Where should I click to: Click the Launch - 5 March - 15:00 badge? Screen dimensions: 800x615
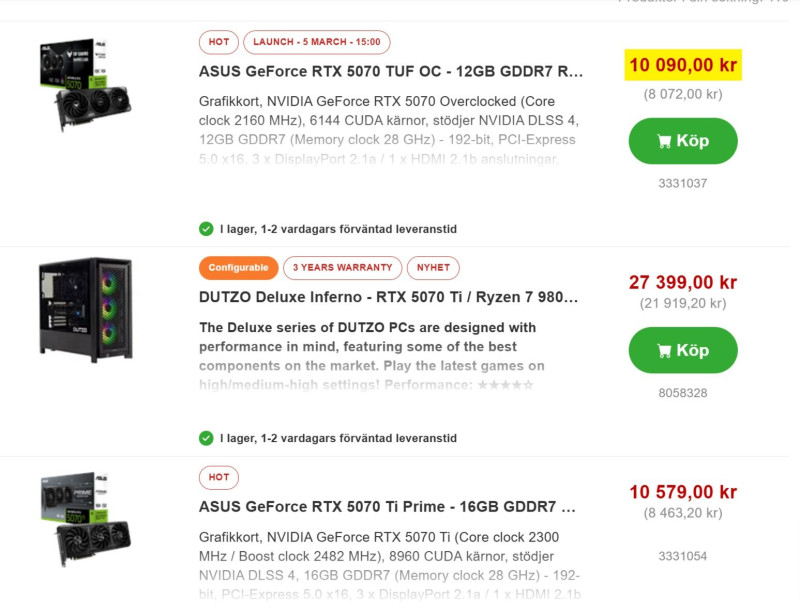pyautogui.click(x=316, y=42)
